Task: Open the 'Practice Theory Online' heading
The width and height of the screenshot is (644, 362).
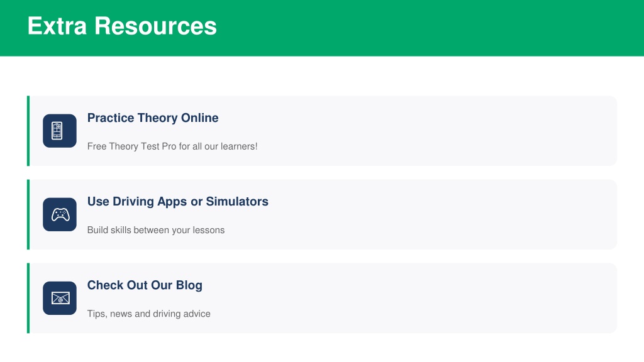Action: click(153, 118)
